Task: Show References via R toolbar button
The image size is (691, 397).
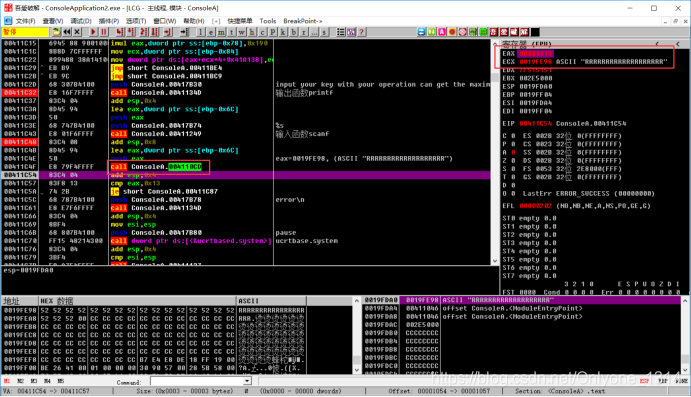Action: click(304, 32)
